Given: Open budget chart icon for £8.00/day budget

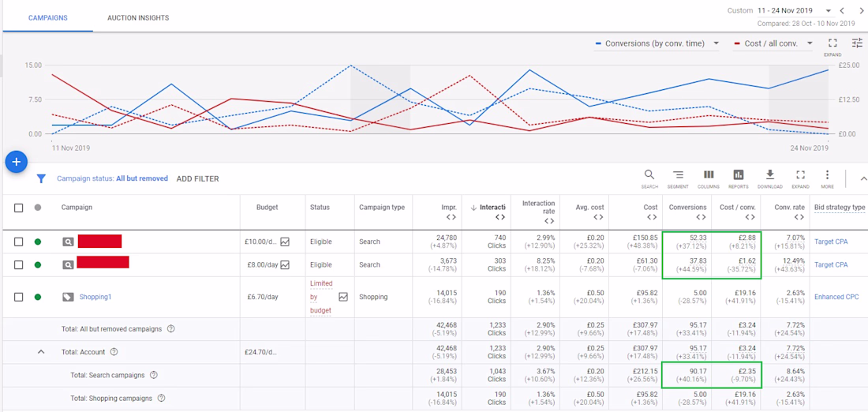Looking at the screenshot, I should click(285, 264).
